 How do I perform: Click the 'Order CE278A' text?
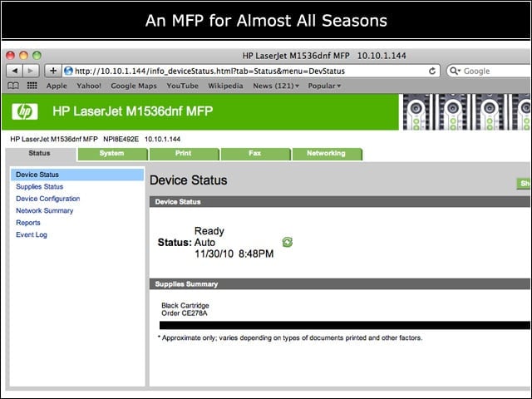[x=185, y=313]
